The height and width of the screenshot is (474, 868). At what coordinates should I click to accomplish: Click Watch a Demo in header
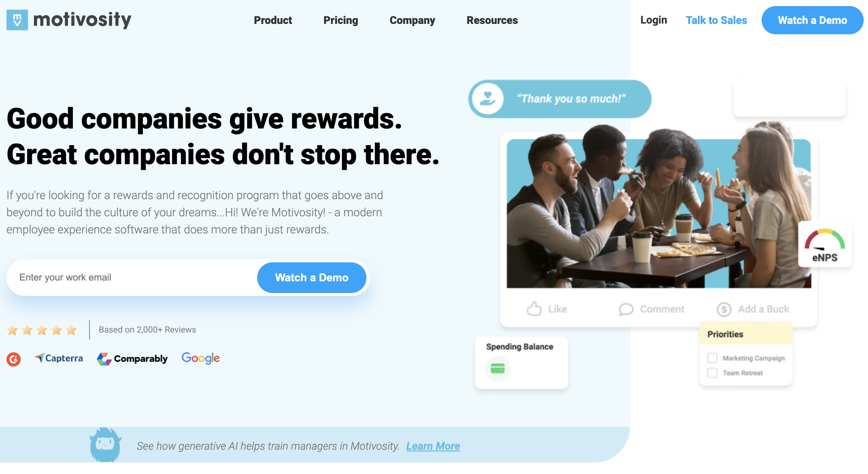(x=812, y=20)
